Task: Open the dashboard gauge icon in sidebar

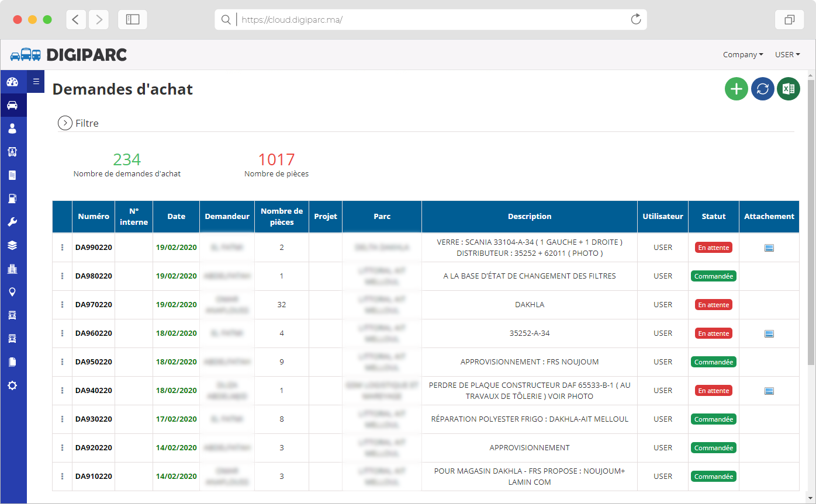Action: click(x=12, y=82)
